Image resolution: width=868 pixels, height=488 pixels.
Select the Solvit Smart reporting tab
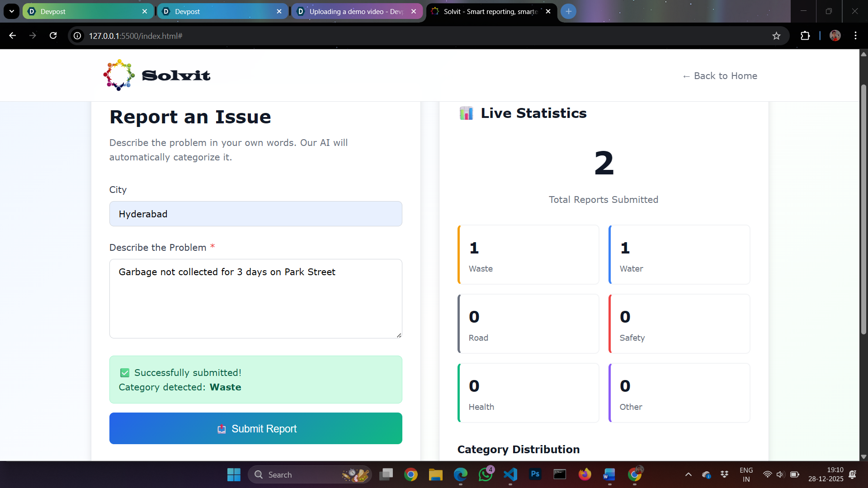(491, 11)
